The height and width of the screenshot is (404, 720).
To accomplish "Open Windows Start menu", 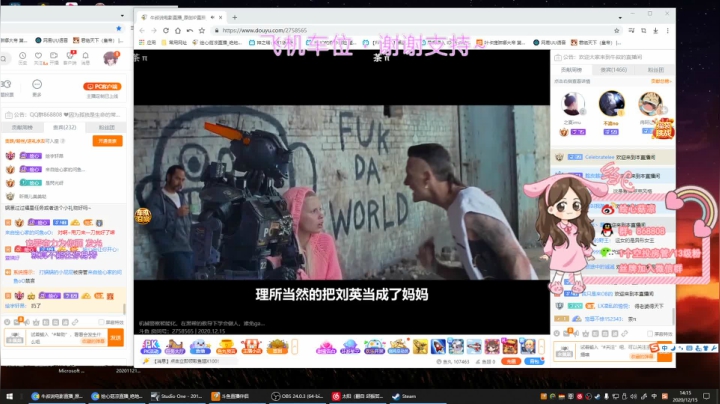I will (9, 396).
